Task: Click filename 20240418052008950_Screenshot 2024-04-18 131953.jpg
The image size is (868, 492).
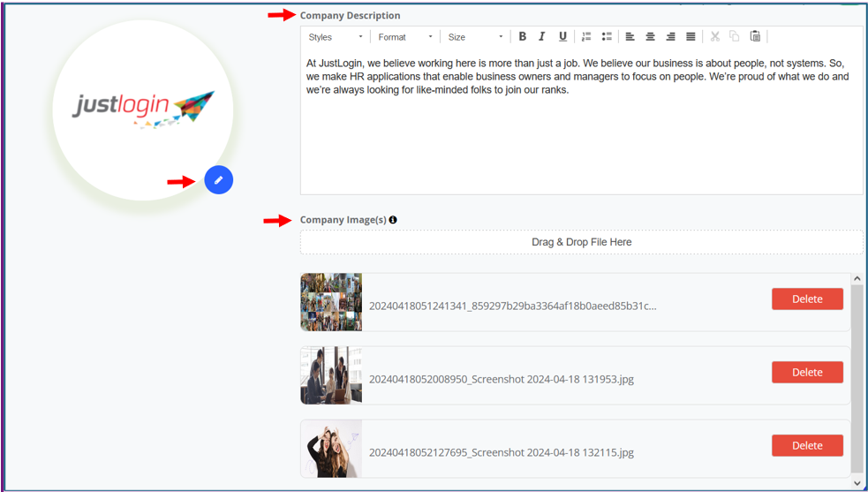Action: coord(502,380)
